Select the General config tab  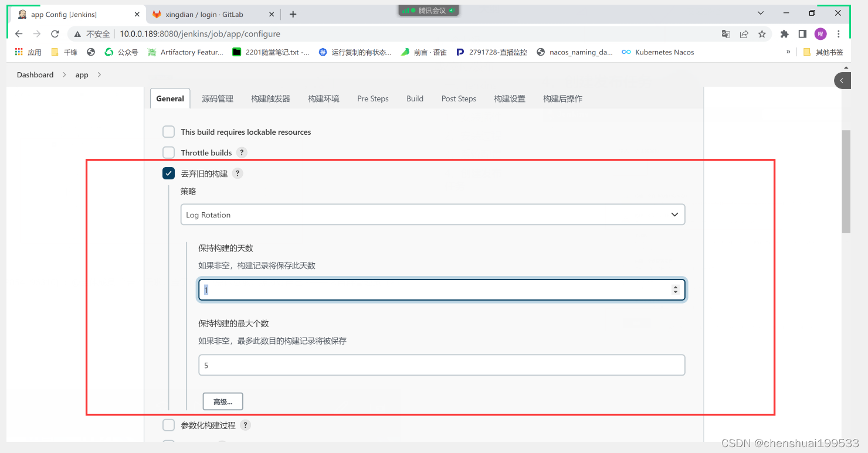pyautogui.click(x=170, y=98)
